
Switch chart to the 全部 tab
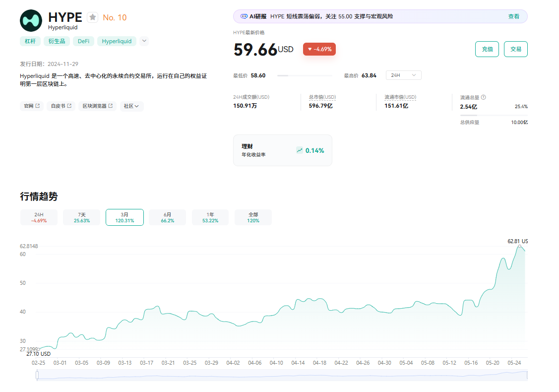pos(253,217)
